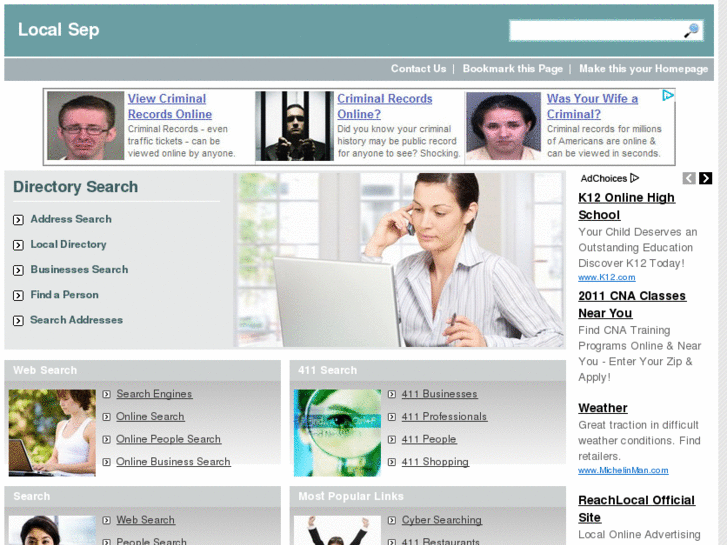
Task: Click the magnified eye 411 Search thumbnail
Action: point(337,433)
